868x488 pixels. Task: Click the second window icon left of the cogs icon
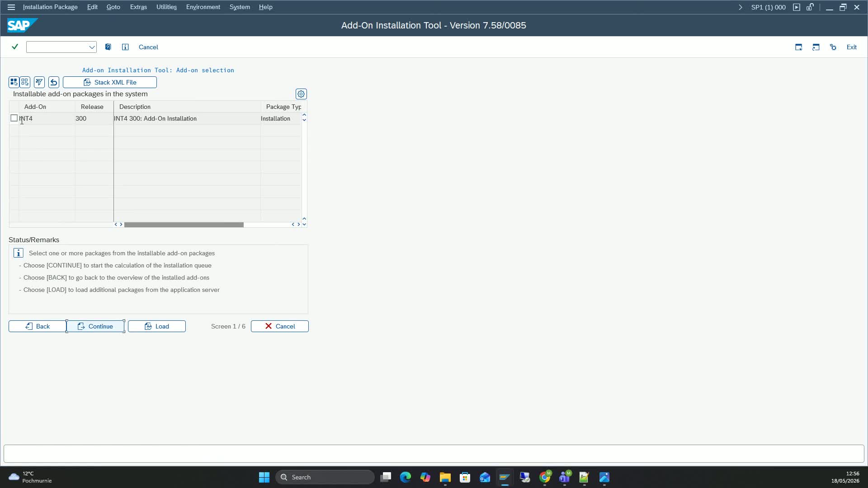pyautogui.click(x=816, y=47)
